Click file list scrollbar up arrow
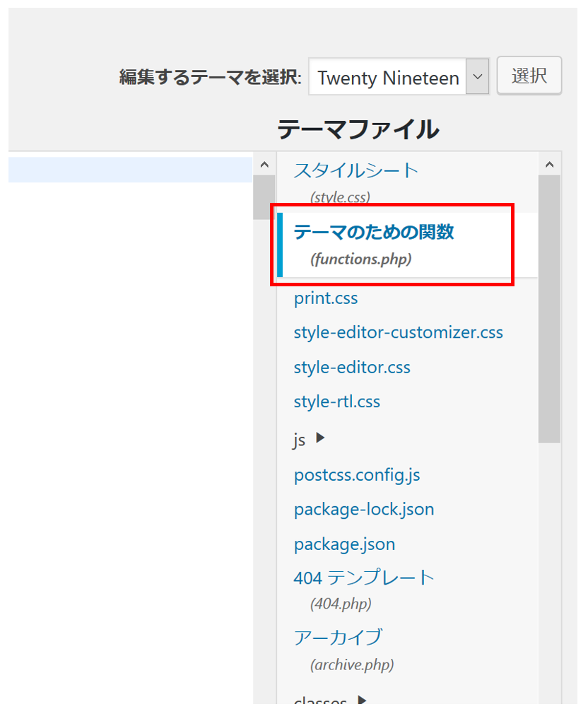This screenshot has width=588, height=714. [549, 165]
